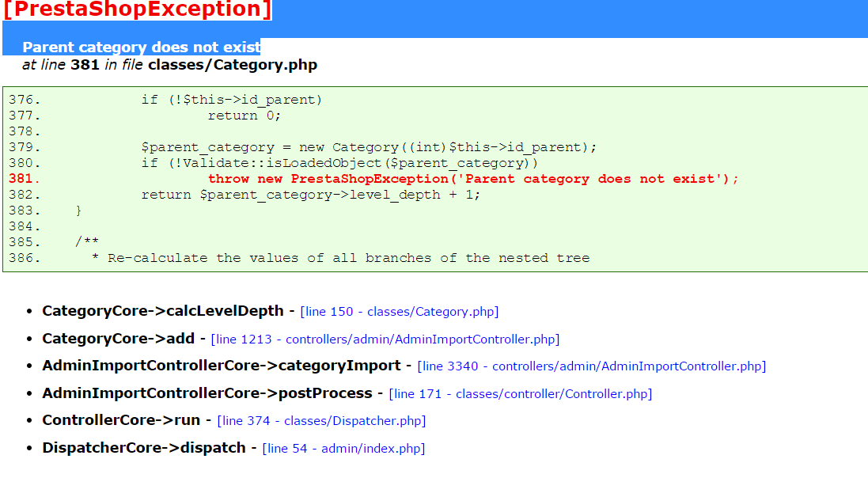Select code line 376 with id_parent check
Image resolution: width=868 pixels, height=478 pixels.
pyautogui.click(x=231, y=100)
